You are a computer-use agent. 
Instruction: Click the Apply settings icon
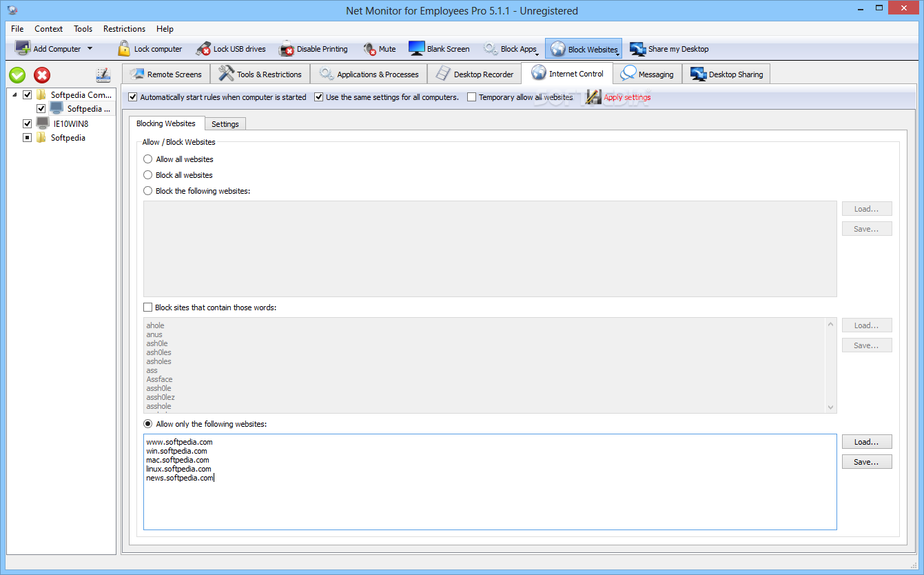593,97
